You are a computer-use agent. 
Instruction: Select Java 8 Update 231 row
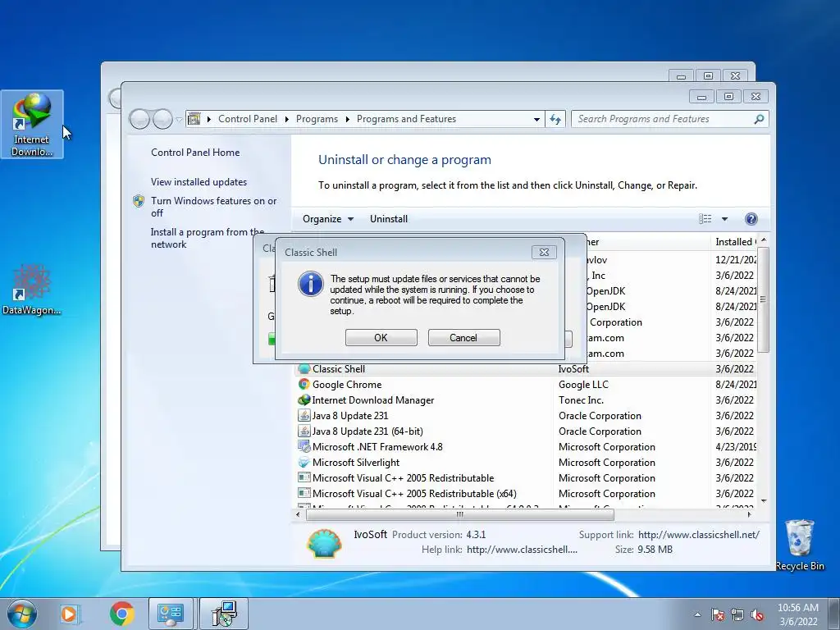coord(526,415)
